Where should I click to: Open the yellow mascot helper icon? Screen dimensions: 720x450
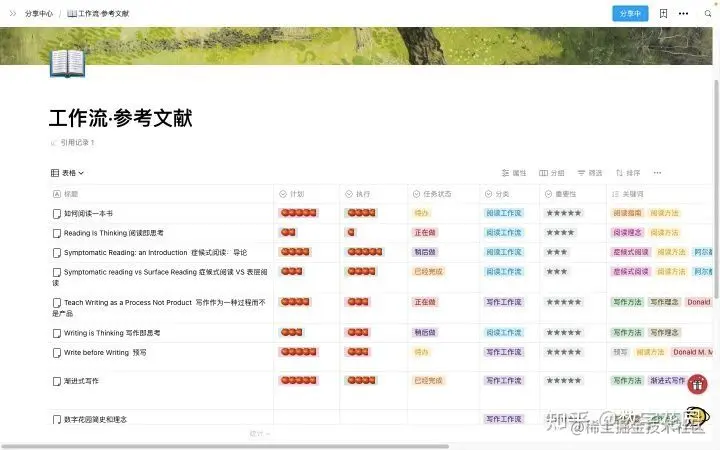697,416
